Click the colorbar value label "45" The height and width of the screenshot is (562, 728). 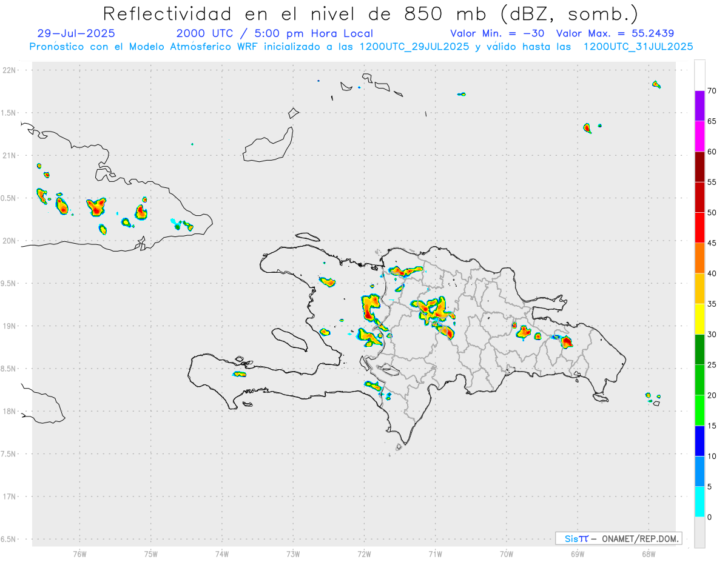click(712, 243)
